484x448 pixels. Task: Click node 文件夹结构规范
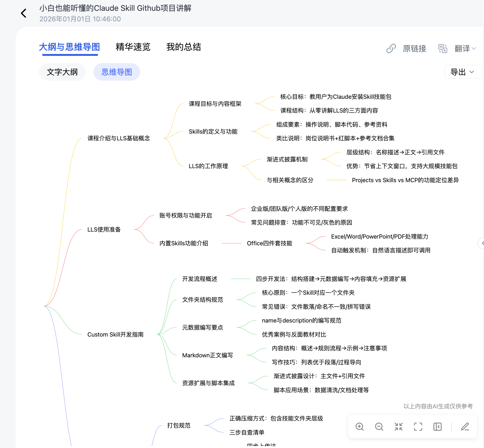(203, 300)
